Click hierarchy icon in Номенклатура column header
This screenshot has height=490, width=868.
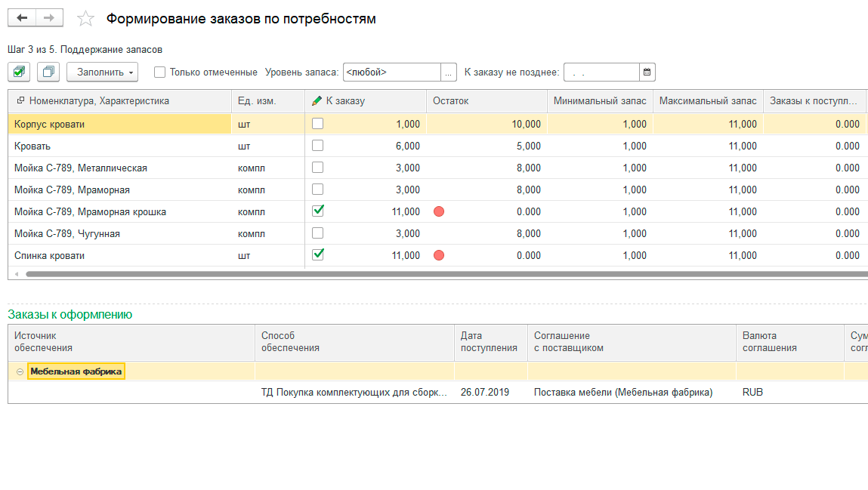pos(20,100)
